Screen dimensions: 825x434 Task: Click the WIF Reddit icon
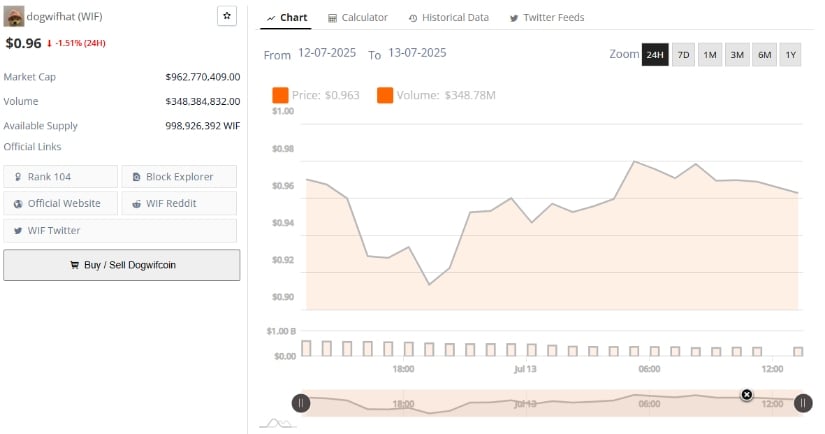(x=136, y=204)
